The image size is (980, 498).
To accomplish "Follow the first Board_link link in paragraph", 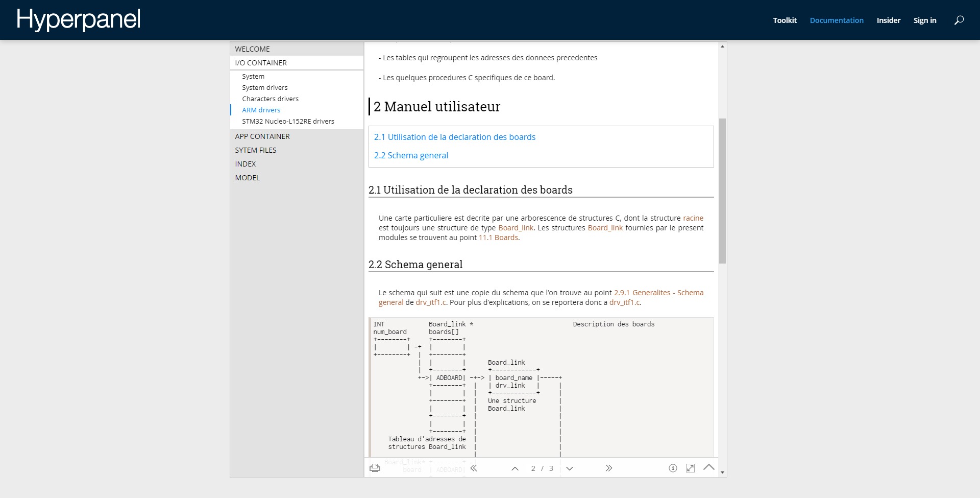I will tap(516, 228).
